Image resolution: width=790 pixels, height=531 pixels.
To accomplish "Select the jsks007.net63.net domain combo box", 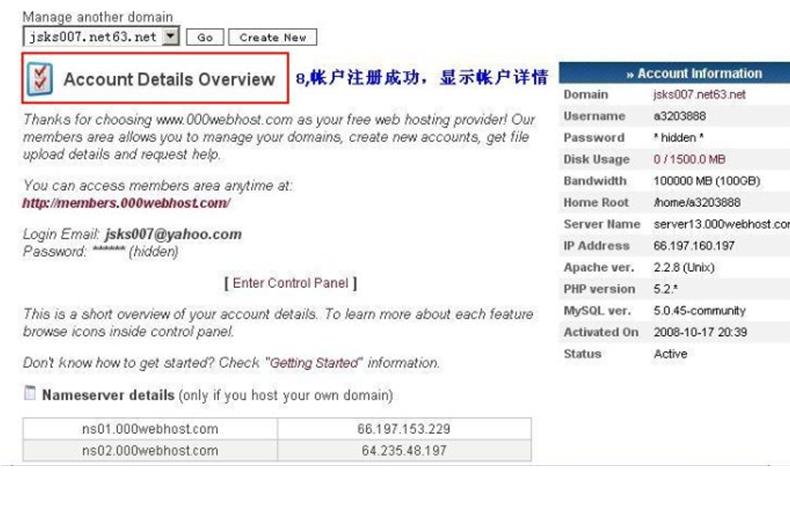I will pyautogui.click(x=91, y=37).
